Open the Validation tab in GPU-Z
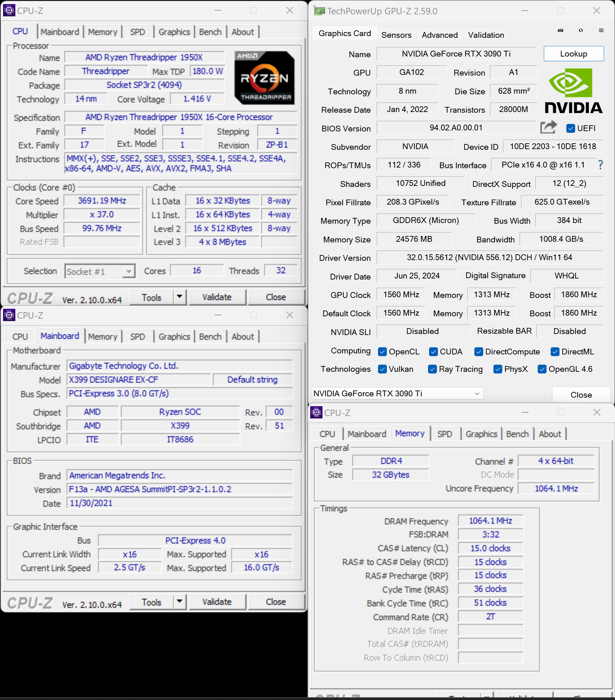 tap(486, 35)
